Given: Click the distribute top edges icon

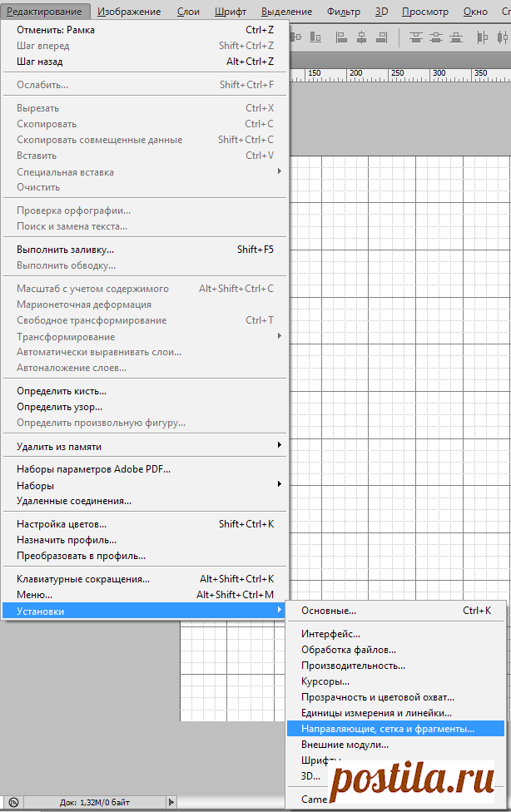Looking at the screenshot, I should (x=415, y=37).
